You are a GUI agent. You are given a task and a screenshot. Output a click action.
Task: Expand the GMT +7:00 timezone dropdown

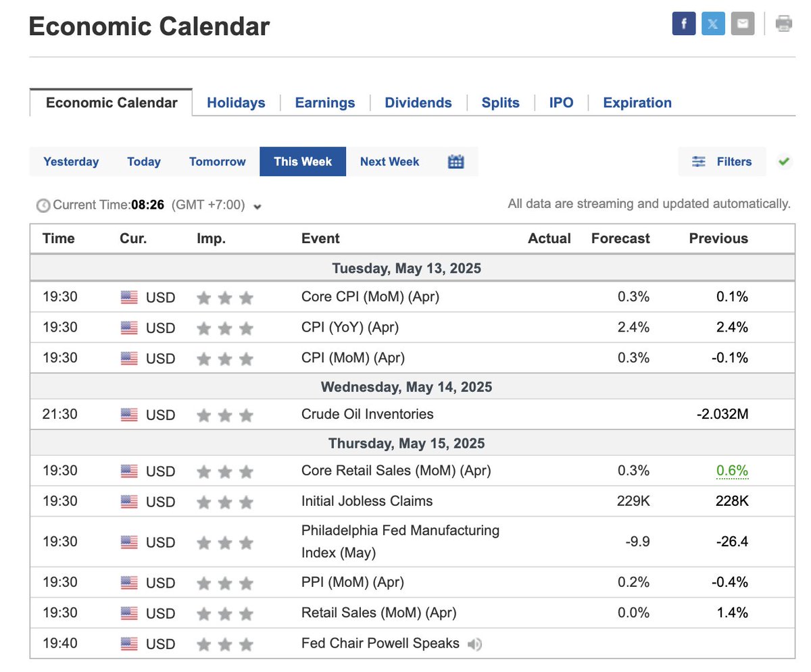(257, 207)
